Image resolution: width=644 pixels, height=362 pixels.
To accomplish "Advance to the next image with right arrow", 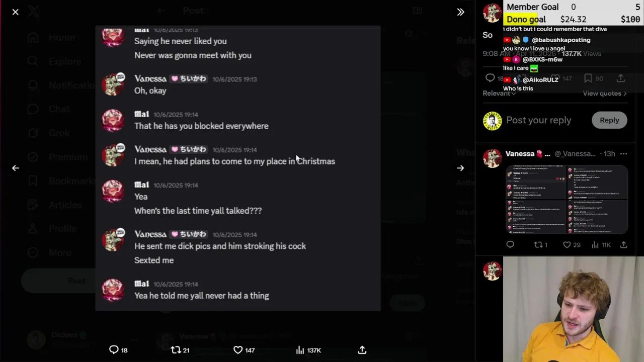I will 460,168.
